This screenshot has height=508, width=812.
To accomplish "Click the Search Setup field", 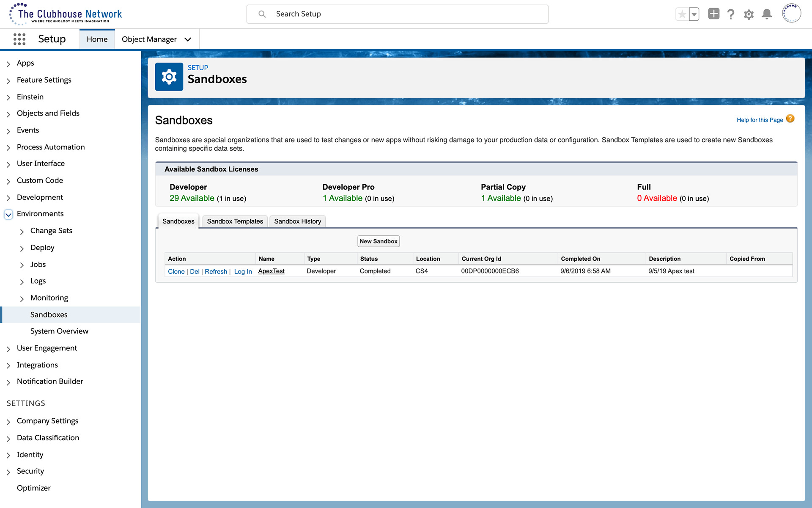I will pos(398,14).
